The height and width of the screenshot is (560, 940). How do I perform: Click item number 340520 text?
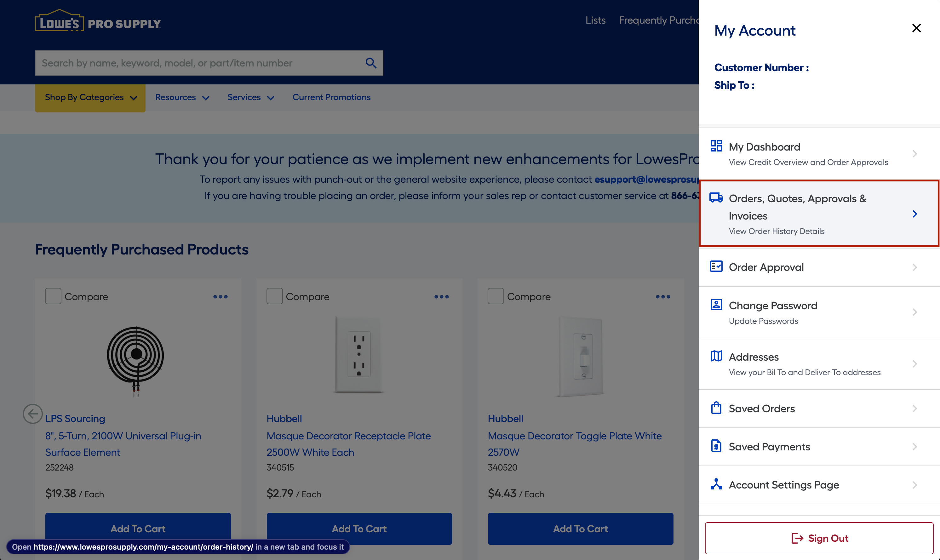click(502, 467)
